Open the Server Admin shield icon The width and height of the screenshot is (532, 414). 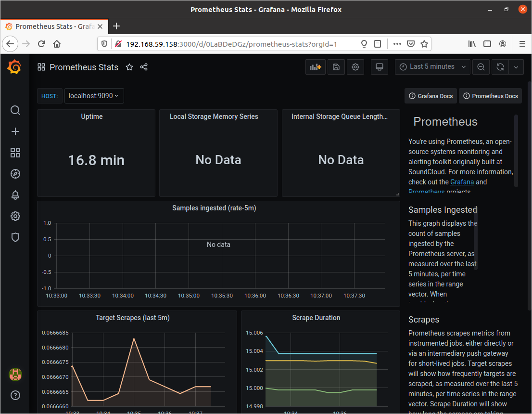15,237
